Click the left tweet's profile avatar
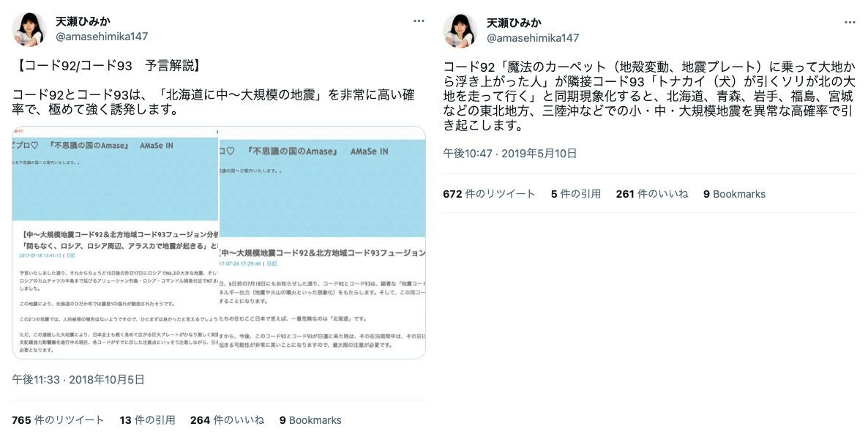 click(29, 29)
